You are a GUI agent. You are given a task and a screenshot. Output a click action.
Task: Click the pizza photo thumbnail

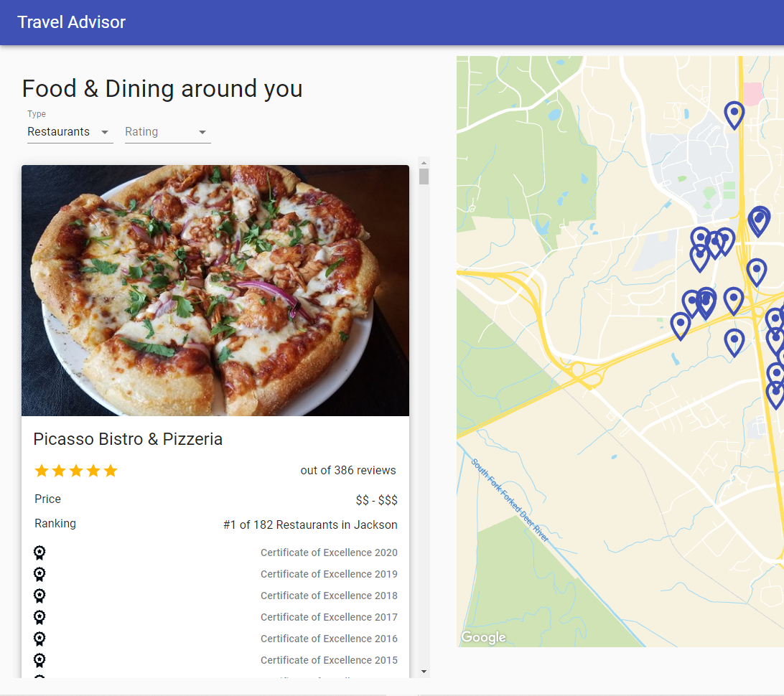coord(215,291)
